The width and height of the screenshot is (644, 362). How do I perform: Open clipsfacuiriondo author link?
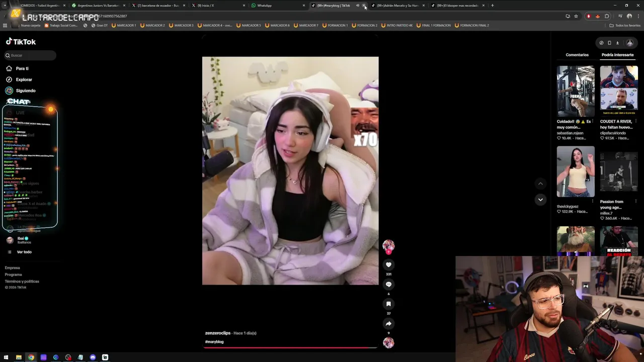(613, 133)
